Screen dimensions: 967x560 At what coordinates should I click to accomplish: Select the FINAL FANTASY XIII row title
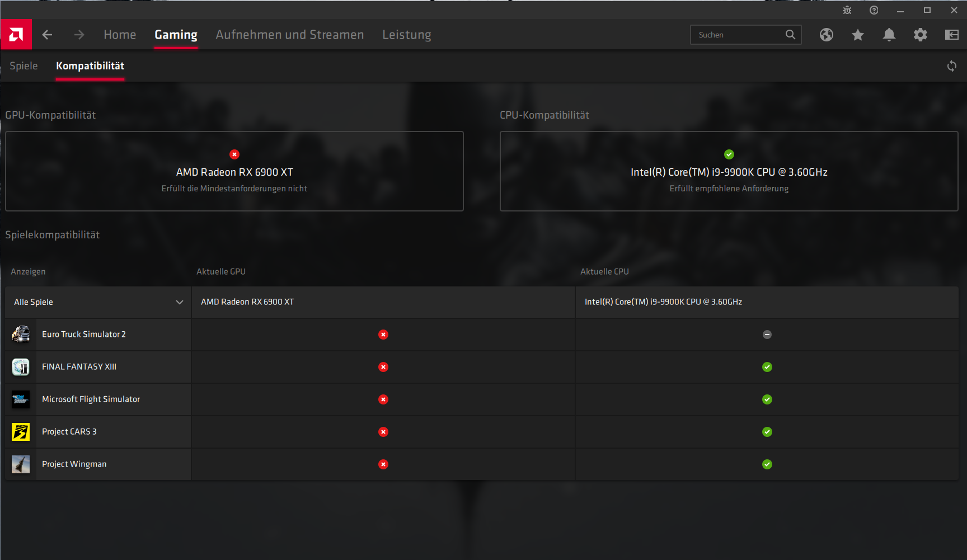[x=79, y=367]
